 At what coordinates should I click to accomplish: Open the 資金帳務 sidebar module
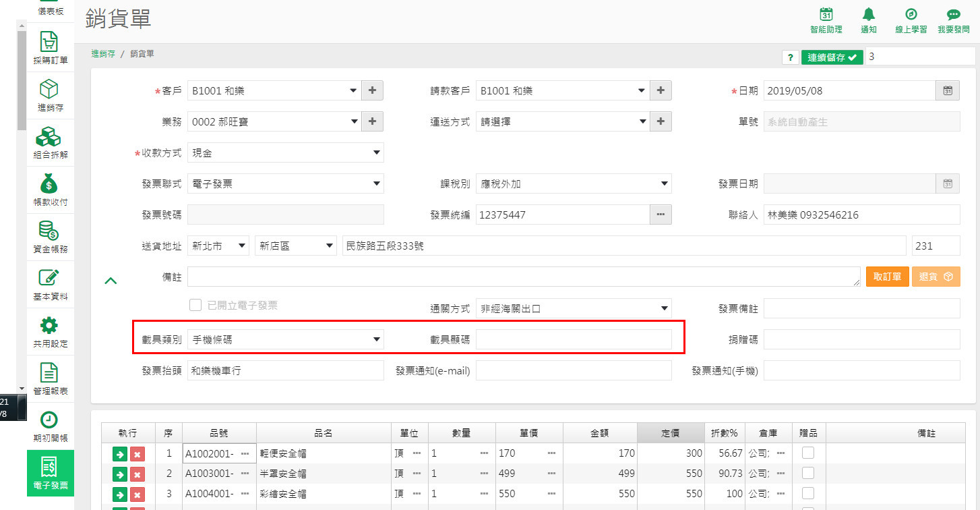51,236
